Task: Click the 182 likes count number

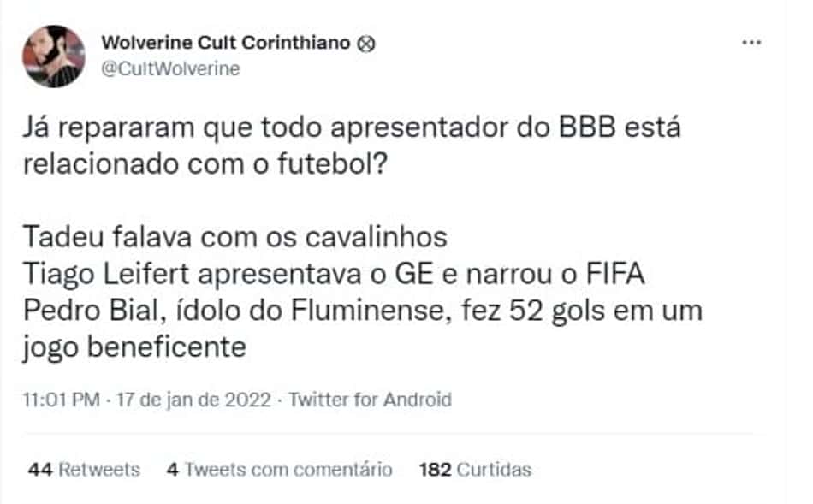Action: click(436, 469)
